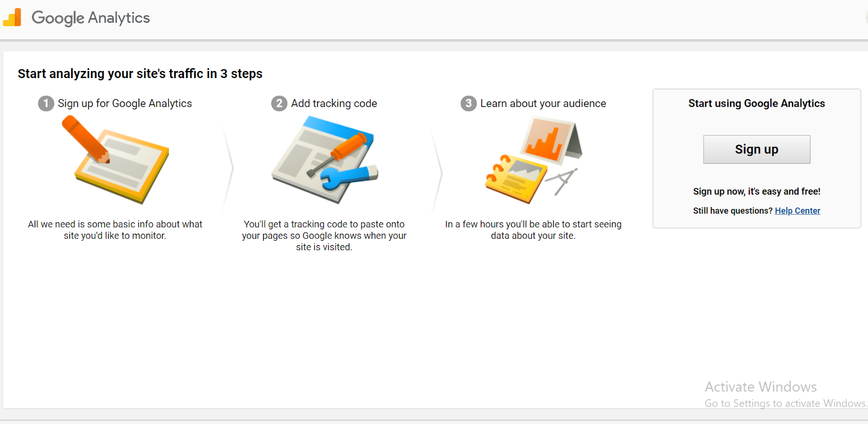Click 'In a few hours' description text

click(533, 230)
